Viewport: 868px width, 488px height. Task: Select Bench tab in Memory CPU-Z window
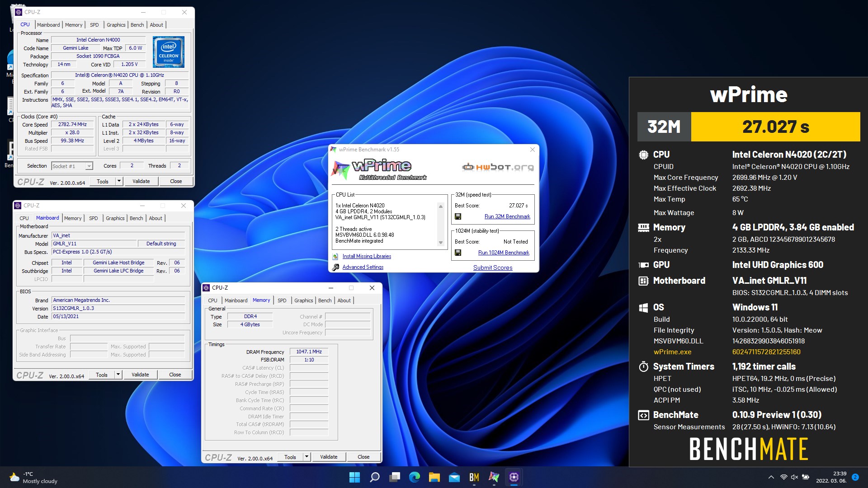click(x=325, y=300)
